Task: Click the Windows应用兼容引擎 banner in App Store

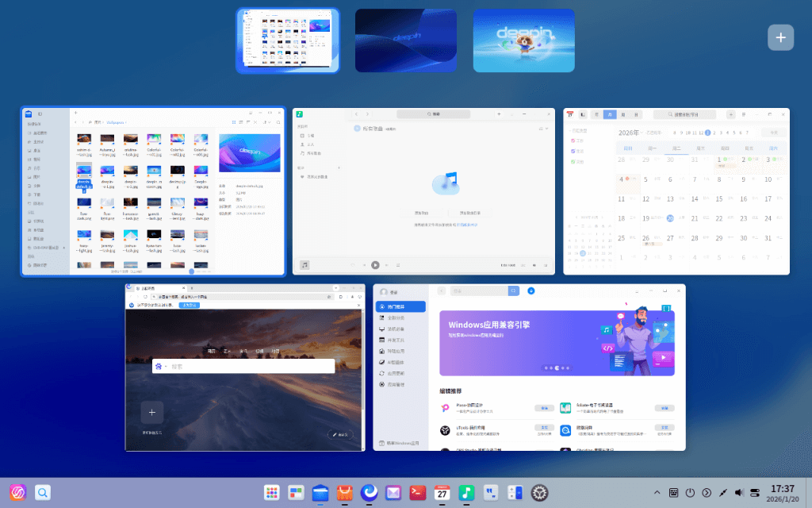Action: (557, 343)
